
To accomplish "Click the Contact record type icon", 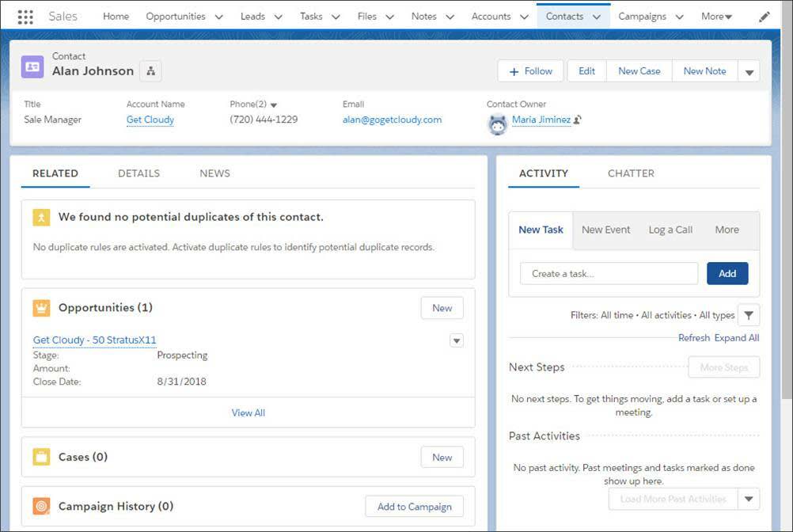I will coord(32,66).
